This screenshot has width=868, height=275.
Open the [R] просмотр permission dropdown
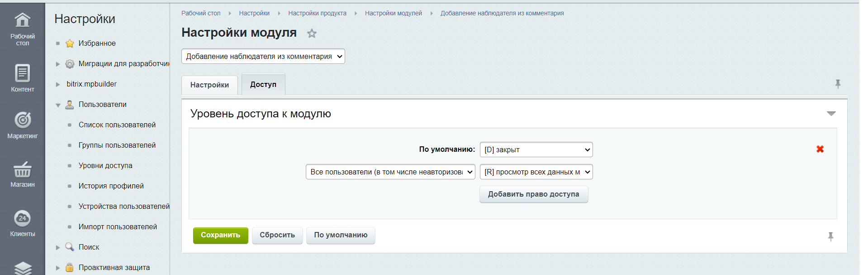point(536,172)
